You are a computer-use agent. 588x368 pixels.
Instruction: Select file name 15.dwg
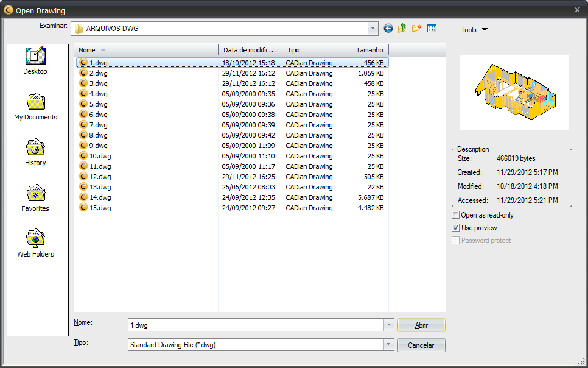[x=100, y=208]
